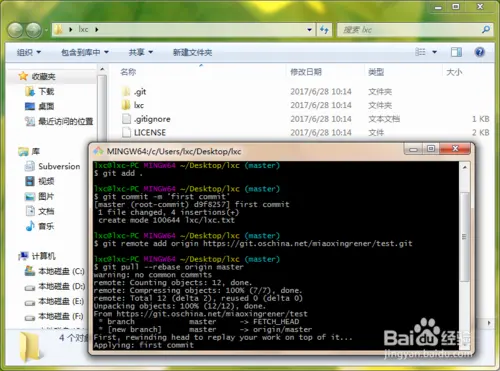Click the 文本文档 type cell
The image size is (500, 371).
[x=384, y=119]
